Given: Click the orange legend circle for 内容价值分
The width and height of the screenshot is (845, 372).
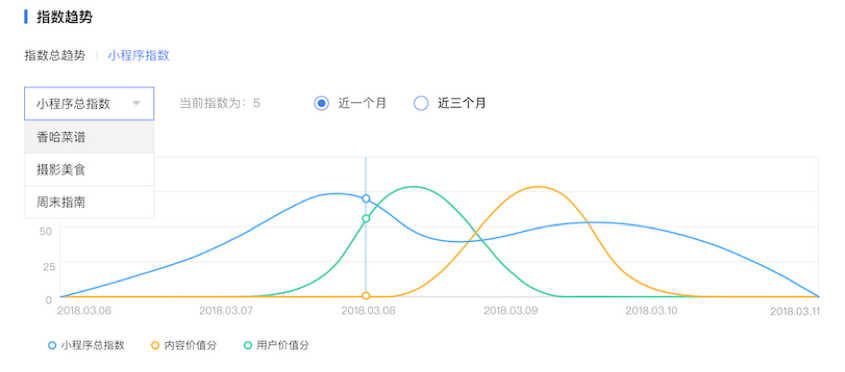Looking at the screenshot, I should point(155,346).
